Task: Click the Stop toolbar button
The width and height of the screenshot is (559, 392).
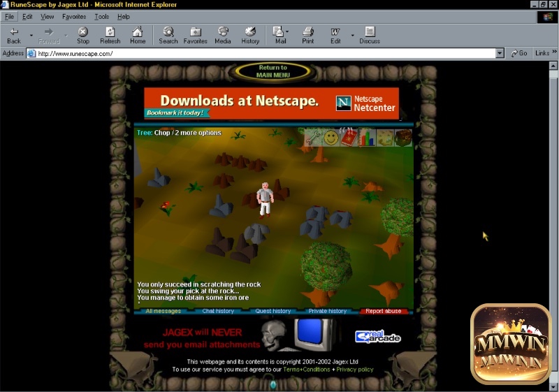Action: (83, 36)
